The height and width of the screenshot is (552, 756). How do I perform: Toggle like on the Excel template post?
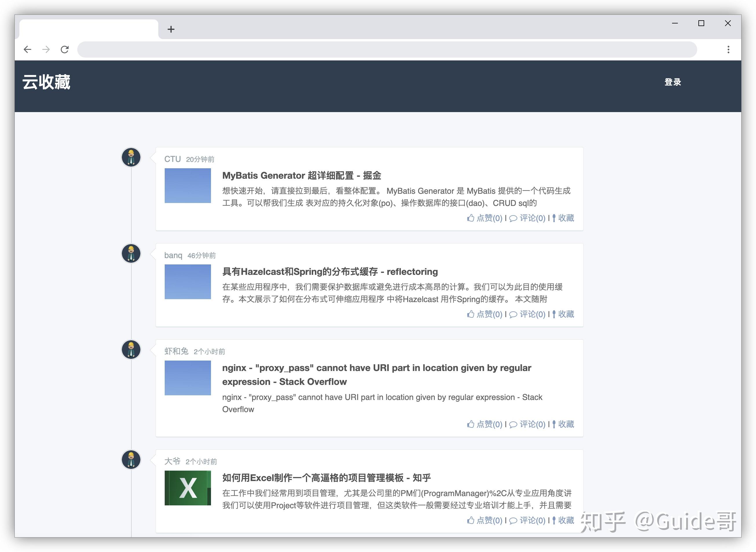[x=485, y=520]
